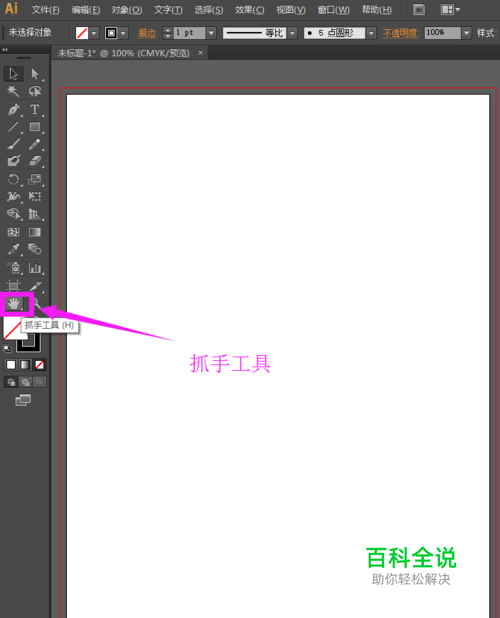Select the Artboard tool

coord(13,285)
